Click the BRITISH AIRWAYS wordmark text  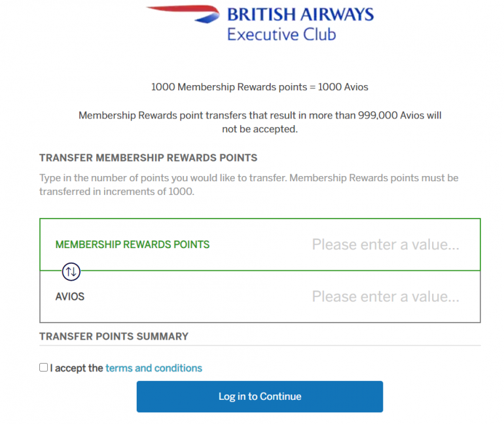[x=300, y=14]
